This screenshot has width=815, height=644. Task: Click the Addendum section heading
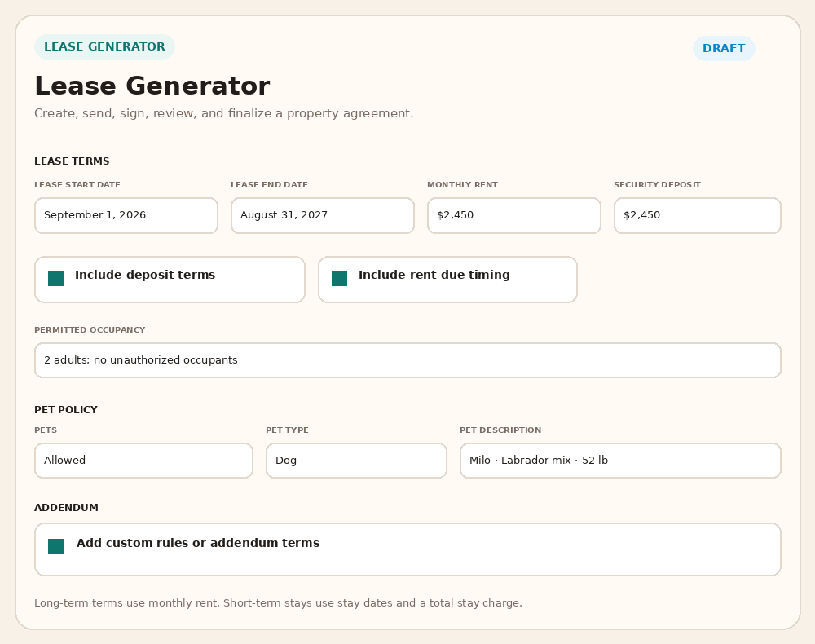coord(66,508)
